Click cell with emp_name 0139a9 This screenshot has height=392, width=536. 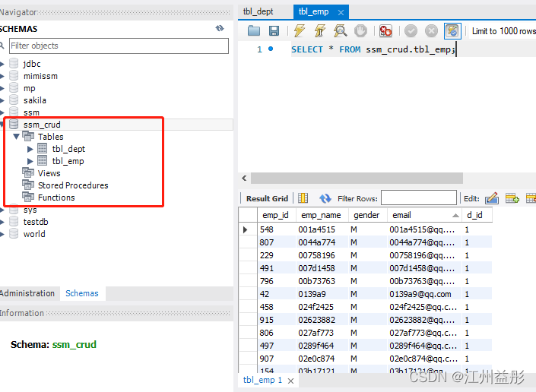click(322, 294)
